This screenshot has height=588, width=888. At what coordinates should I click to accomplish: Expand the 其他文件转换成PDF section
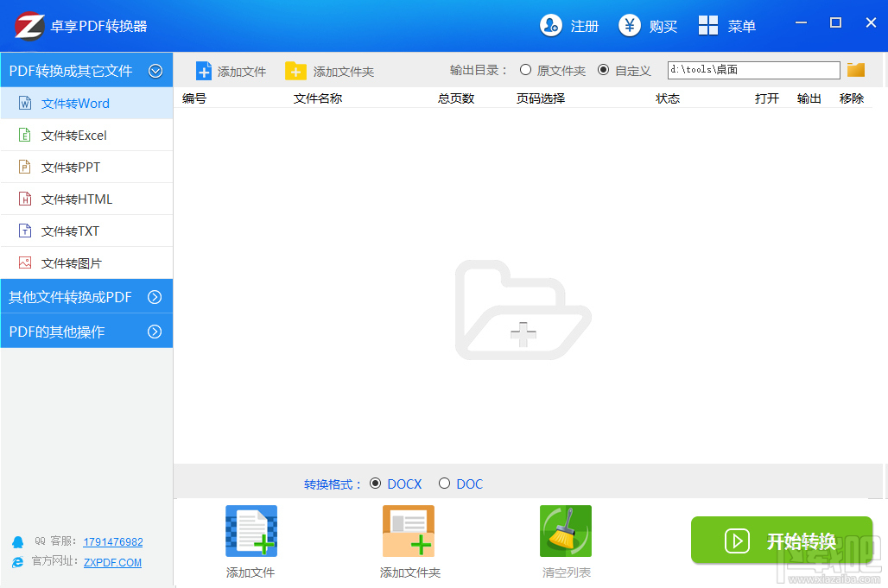[155, 297]
